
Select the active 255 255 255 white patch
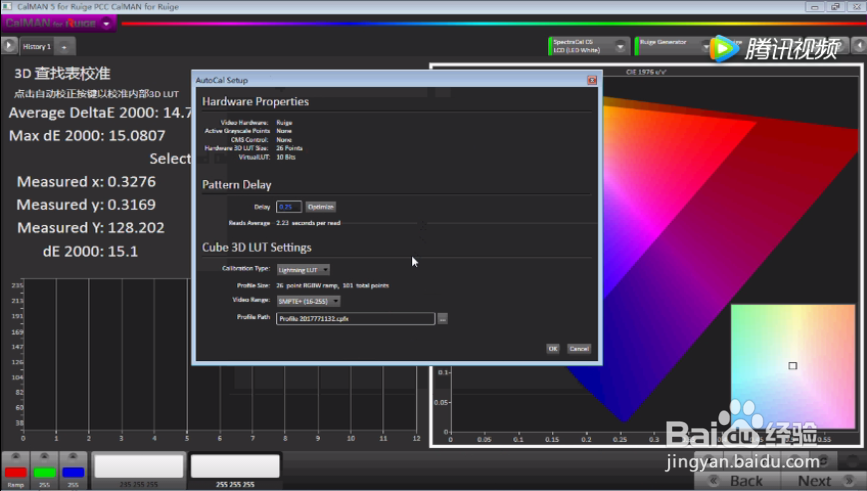[x=235, y=466]
